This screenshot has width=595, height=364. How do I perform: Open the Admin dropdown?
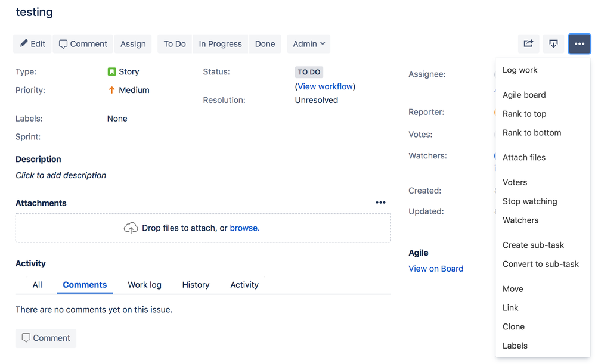point(308,43)
